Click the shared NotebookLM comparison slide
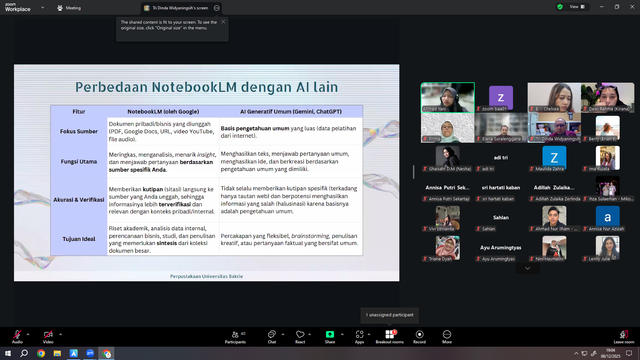The height and width of the screenshot is (360, 640). pos(207,173)
